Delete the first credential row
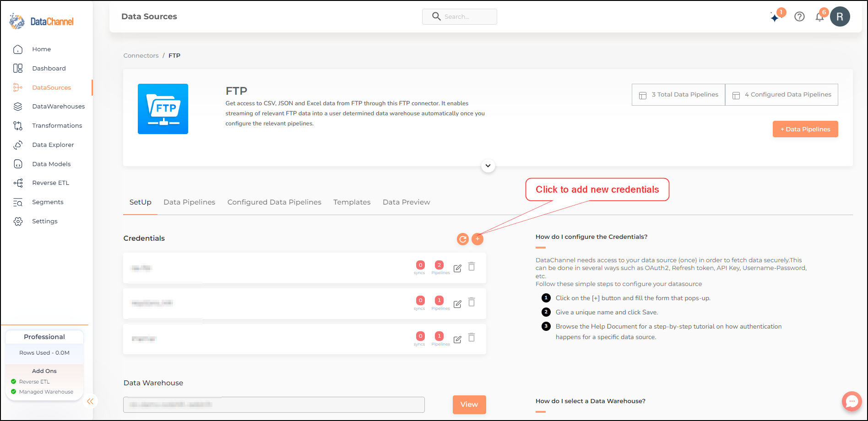Image resolution: width=868 pixels, height=421 pixels. [472, 266]
